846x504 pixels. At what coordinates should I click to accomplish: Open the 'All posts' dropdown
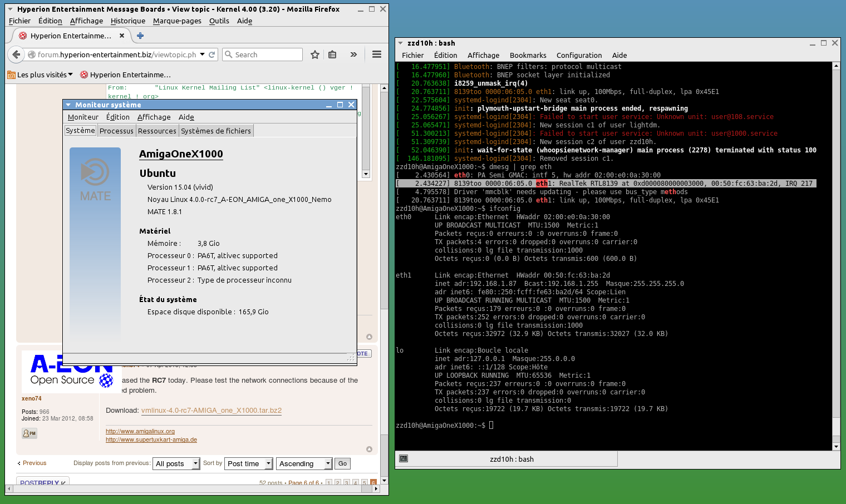tap(176, 463)
